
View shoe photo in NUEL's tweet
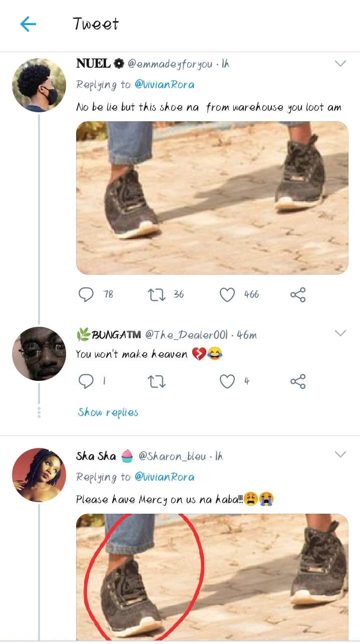212,198
